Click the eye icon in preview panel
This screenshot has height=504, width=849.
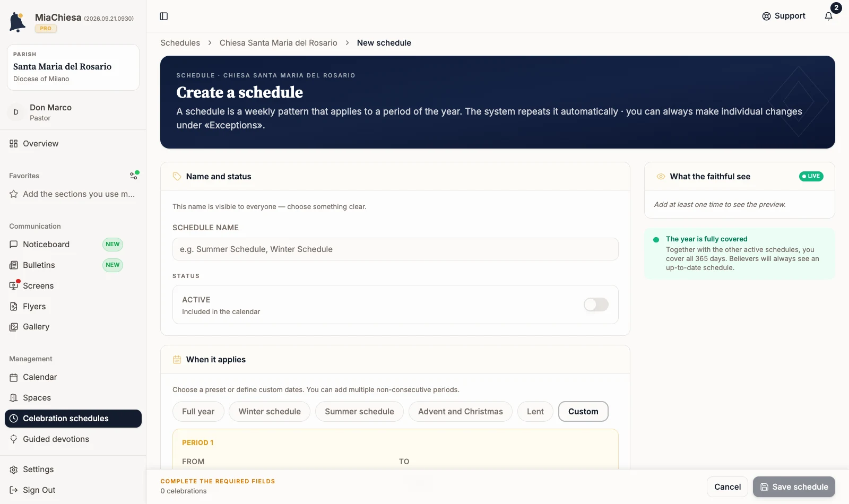tap(661, 177)
